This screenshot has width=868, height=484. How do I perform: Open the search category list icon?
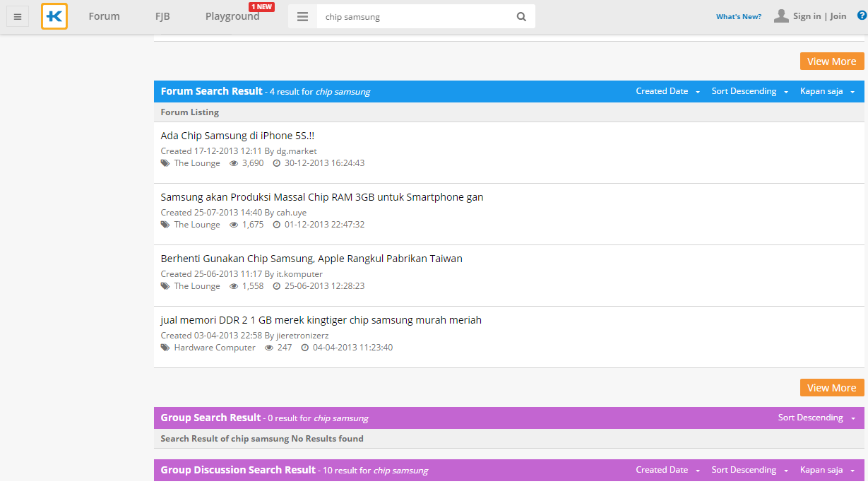[x=302, y=17]
